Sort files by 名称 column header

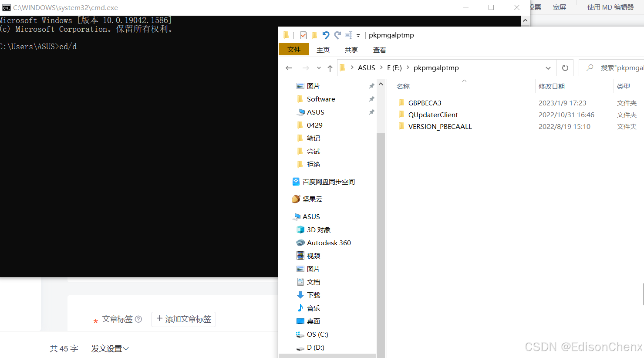[x=403, y=86]
